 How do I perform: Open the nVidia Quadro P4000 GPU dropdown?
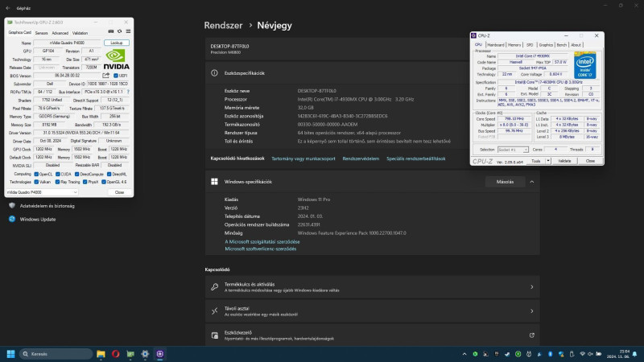tap(42, 192)
